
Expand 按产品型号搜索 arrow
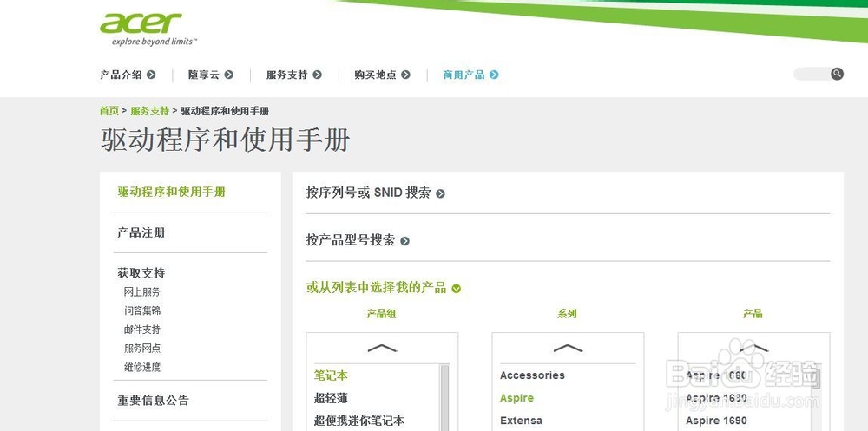(x=404, y=241)
